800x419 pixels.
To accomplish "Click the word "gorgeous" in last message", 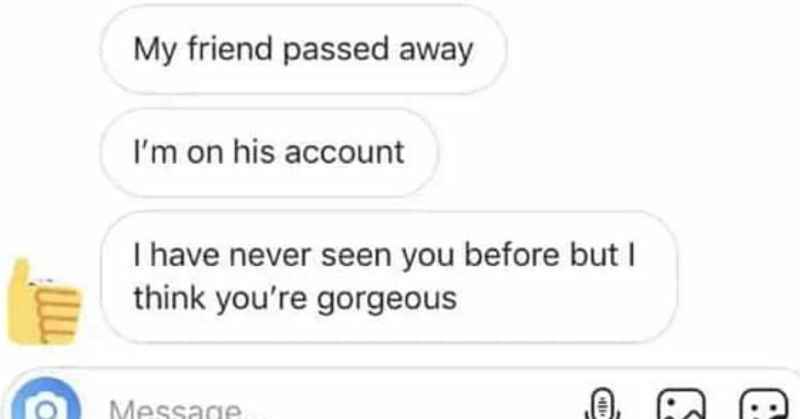I will click(387, 300).
